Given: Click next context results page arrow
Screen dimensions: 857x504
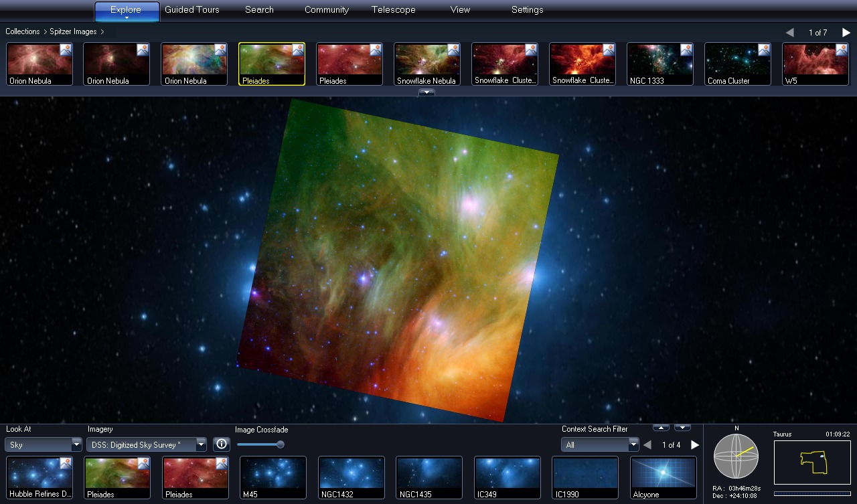Looking at the screenshot, I should coord(695,445).
